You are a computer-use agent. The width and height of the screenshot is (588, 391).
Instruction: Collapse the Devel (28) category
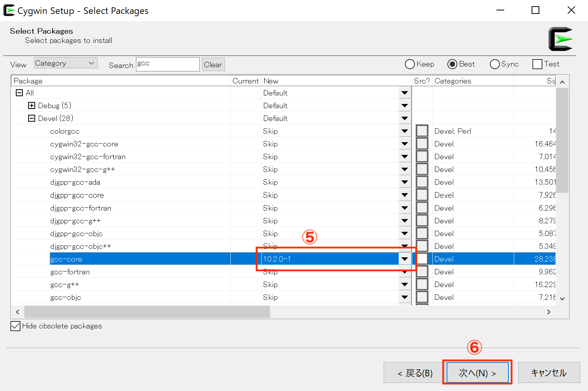(32, 118)
